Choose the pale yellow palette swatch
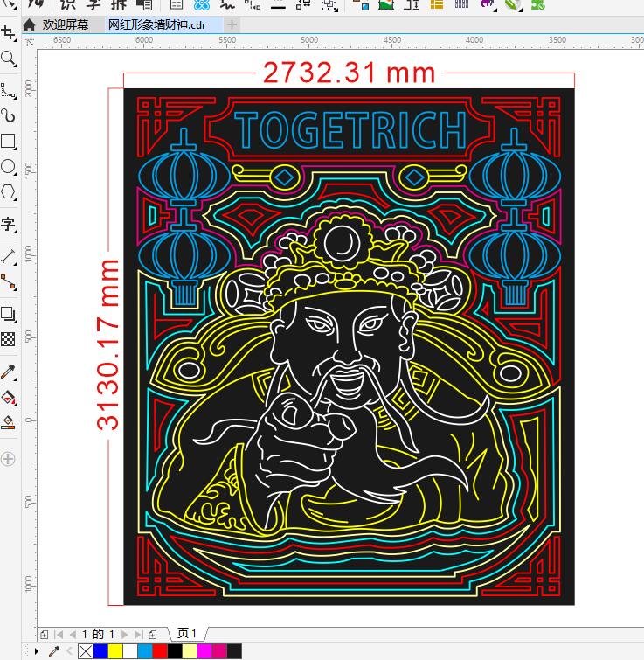 tap(190, 651)
